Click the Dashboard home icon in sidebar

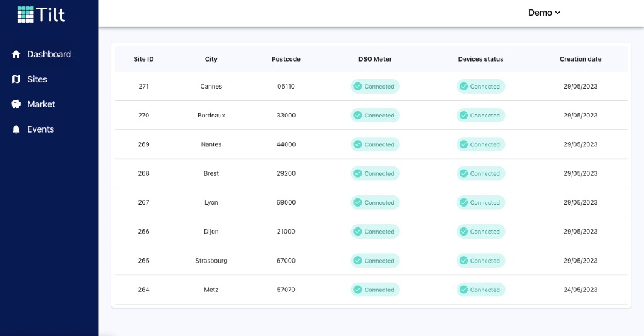tap(16, 54)
